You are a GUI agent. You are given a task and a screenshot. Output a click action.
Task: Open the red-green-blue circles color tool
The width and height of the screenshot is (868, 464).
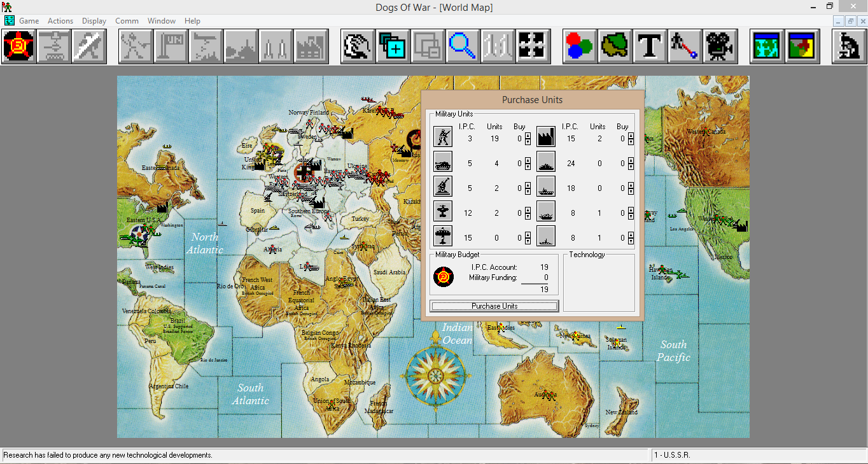580,46
